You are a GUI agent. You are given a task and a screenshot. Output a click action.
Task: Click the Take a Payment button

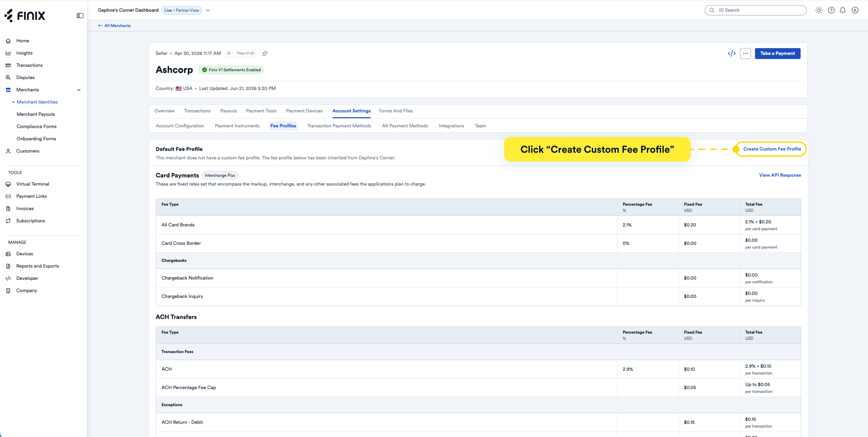tap(777, 53)
